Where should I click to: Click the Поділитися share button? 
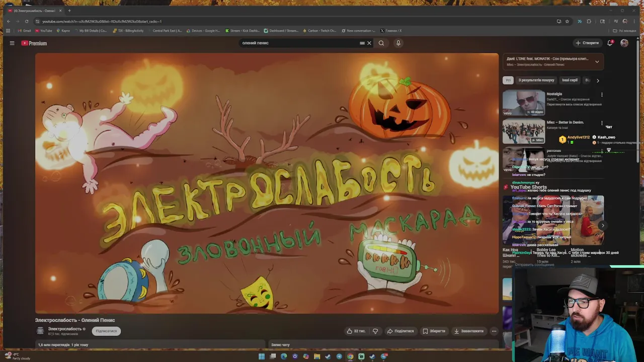[400, 331]
